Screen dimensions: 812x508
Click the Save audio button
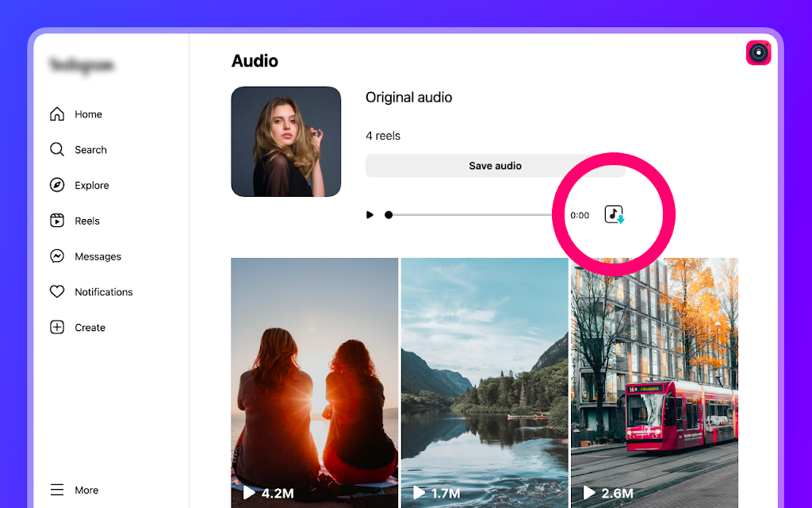[x=495, y=166]
